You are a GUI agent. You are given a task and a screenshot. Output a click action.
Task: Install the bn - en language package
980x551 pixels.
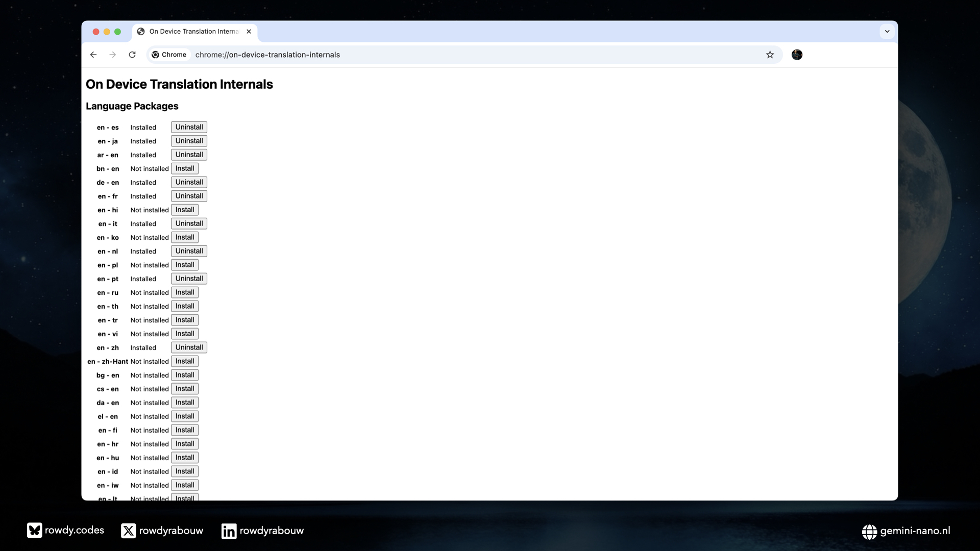click(x=184, y=168)
